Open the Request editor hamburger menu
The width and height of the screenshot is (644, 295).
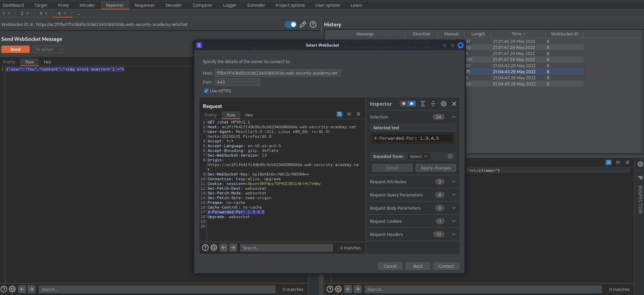coord(358,114)
